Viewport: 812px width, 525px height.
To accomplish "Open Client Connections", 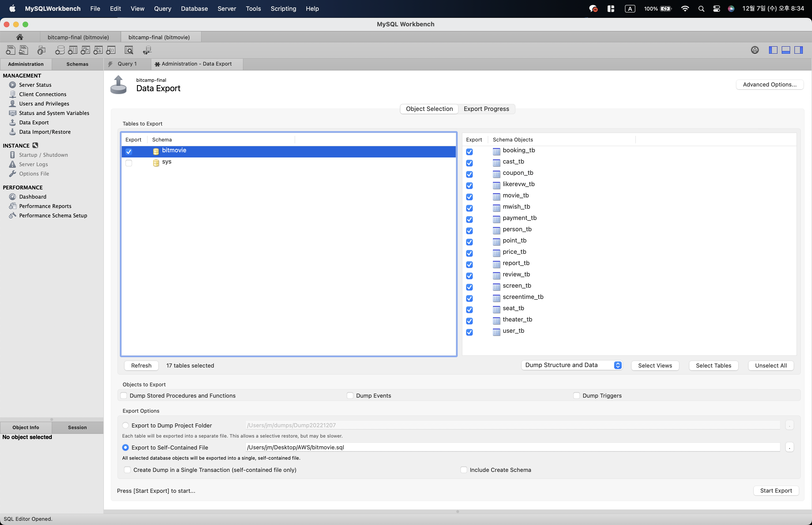I will tap(43, 94).
